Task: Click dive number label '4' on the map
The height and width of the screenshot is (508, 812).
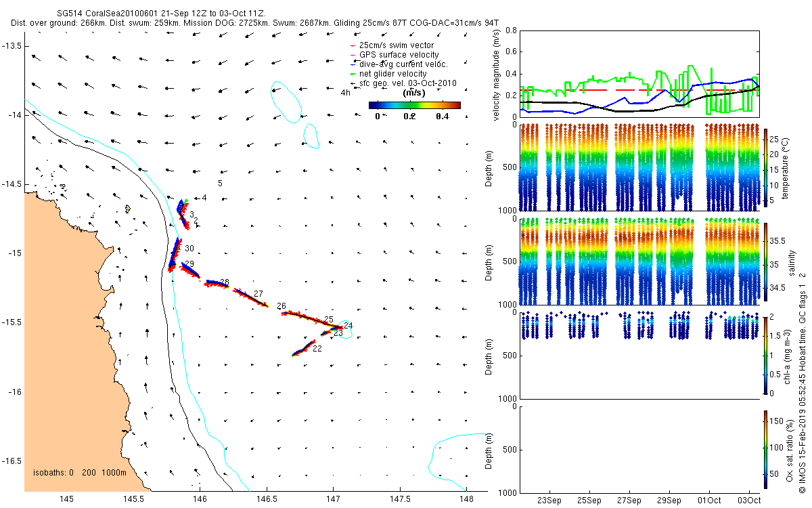Action: coord(204,198)
